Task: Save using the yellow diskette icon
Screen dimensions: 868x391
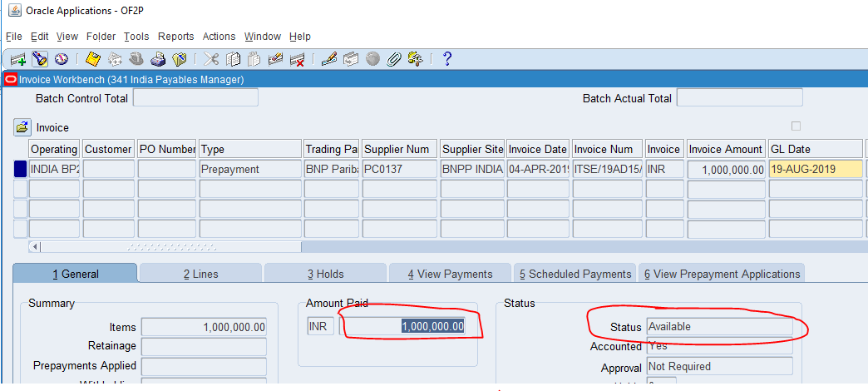Action: [93, 59]
